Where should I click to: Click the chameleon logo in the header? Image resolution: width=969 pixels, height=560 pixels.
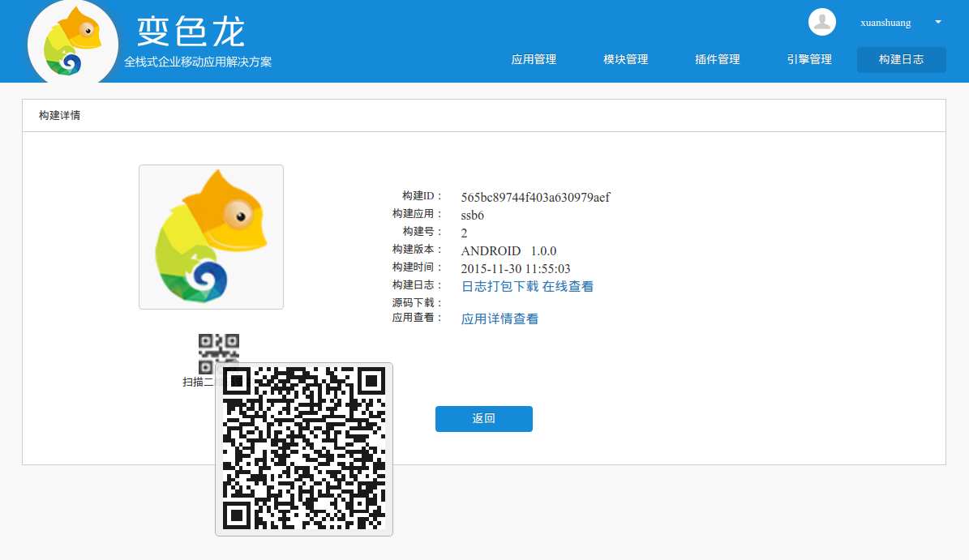(x=73, y=43)
